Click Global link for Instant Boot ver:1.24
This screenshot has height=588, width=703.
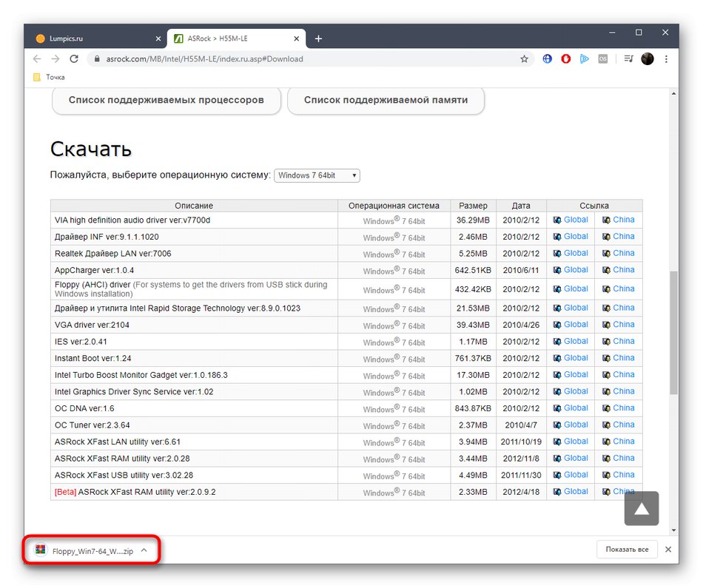coord(576,358)
